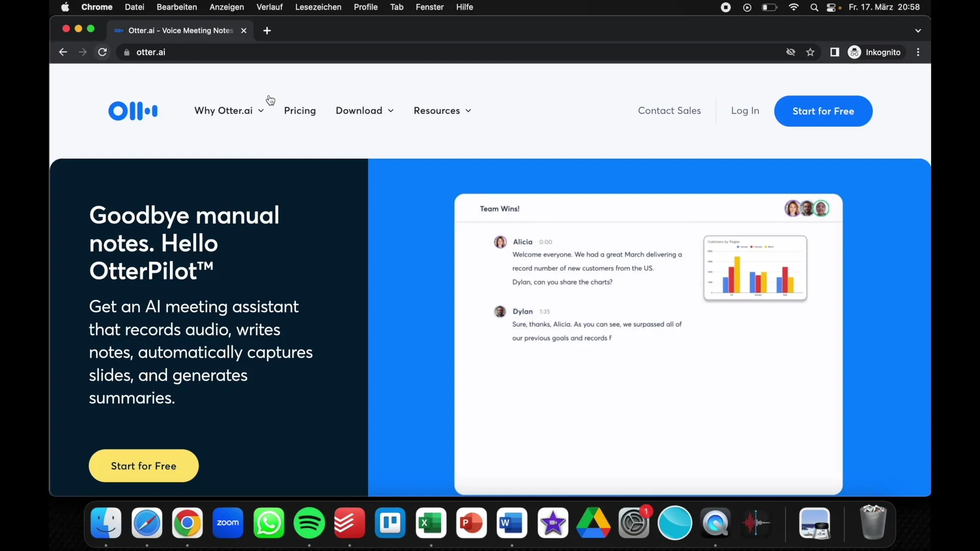Image resolution: width=980 pixels, height=551 pixels.
Task: Expand the Download navigation dropdown
Action: (x=364, y=110)
